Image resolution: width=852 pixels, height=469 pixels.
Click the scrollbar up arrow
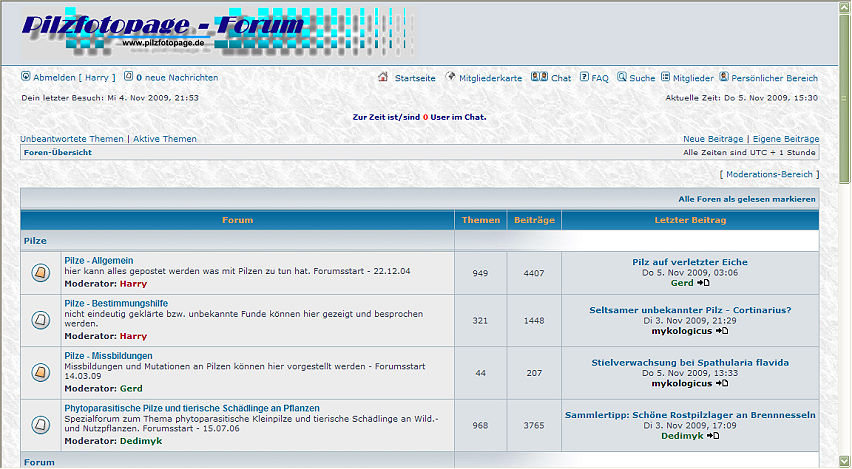(x=844, y=8)
